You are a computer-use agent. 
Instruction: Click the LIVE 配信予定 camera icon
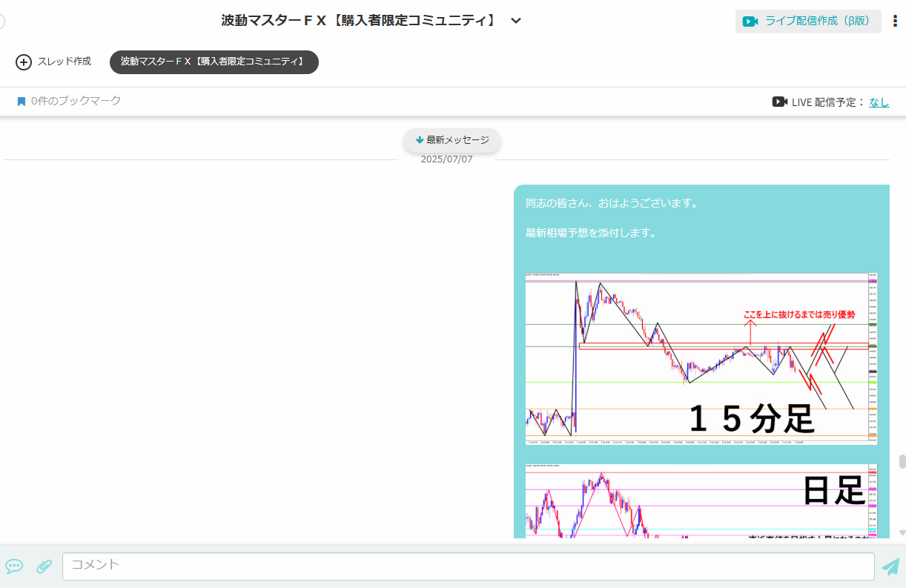tap(779, 102)
